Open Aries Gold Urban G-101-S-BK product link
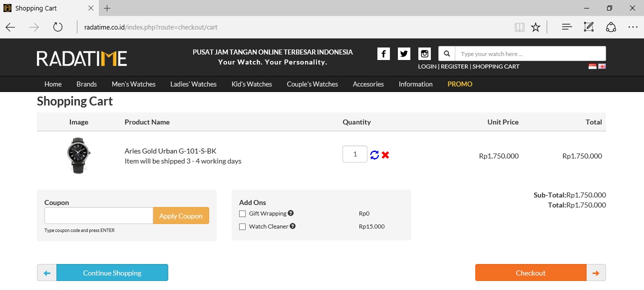Screen dimensions: 644x290 171,151
